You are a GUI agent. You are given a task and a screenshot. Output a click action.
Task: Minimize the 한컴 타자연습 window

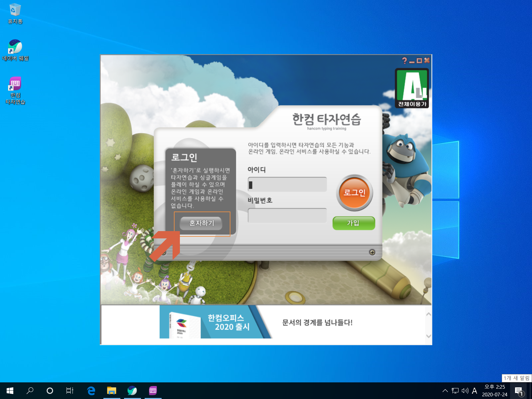point(412,62)
